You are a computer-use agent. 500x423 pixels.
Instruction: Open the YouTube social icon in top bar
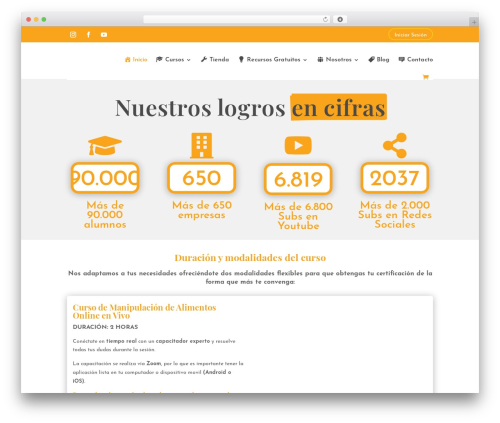[104, 35]
